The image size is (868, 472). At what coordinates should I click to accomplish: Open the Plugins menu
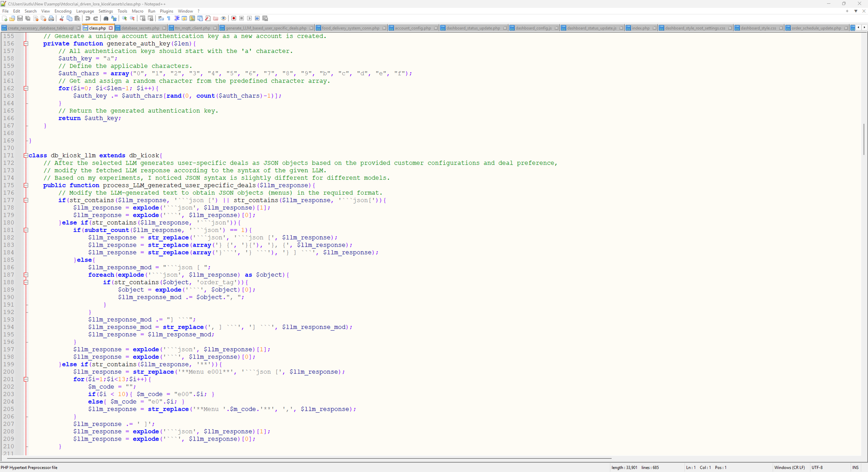tap(166, 11)
